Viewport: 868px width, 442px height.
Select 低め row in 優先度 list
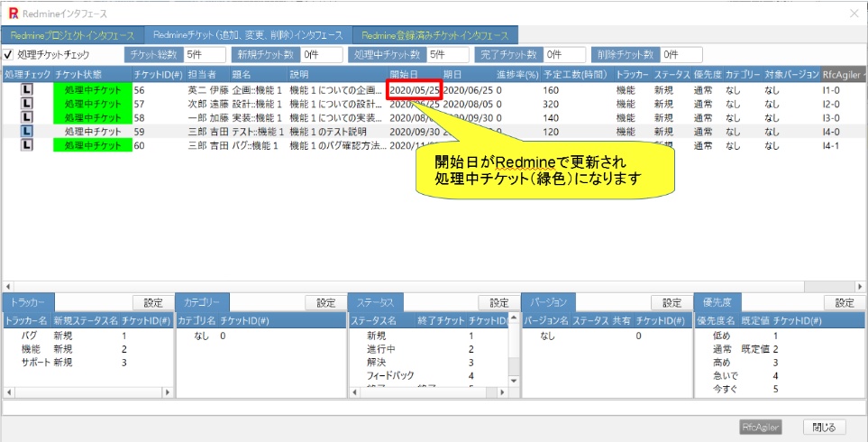[780, 336]
